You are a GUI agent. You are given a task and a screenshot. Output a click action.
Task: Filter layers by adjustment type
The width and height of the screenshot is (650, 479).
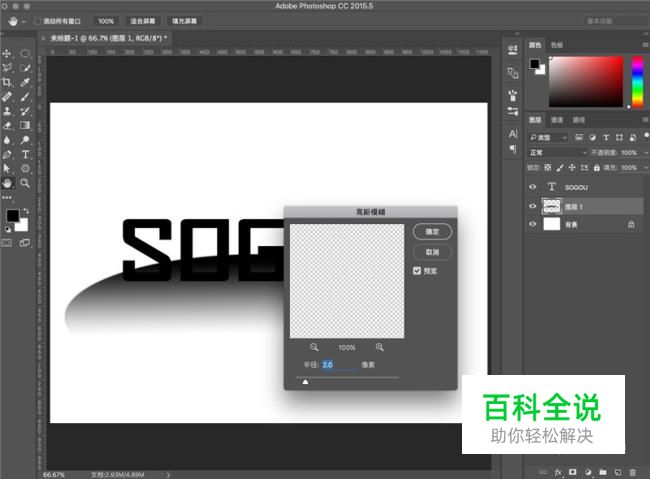point(592,137)
